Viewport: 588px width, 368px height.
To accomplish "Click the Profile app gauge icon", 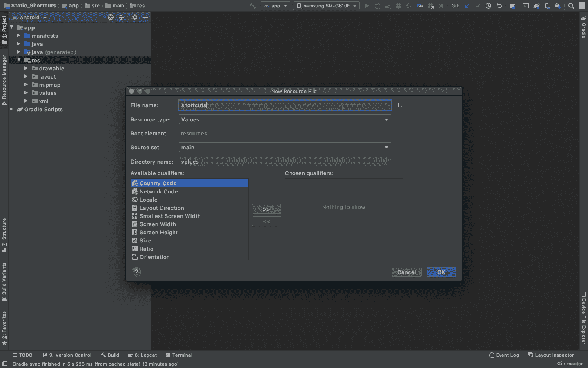I will point(420,6).
